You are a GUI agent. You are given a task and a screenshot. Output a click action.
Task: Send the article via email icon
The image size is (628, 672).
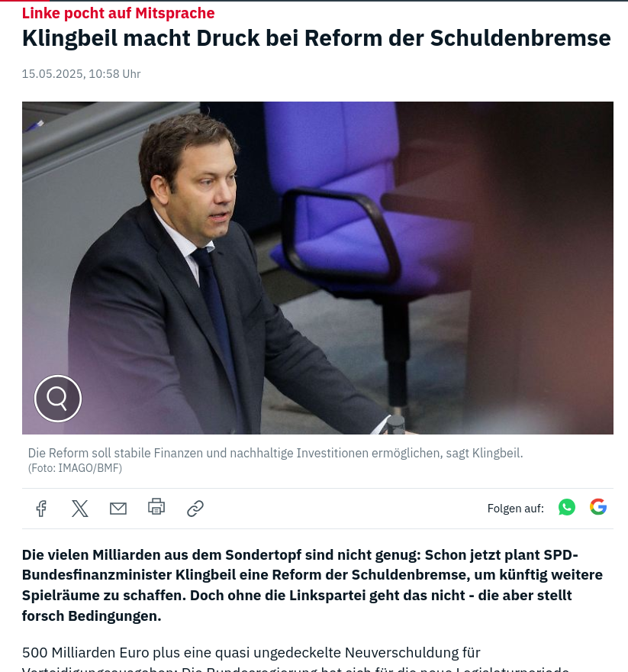pos(118,509)
